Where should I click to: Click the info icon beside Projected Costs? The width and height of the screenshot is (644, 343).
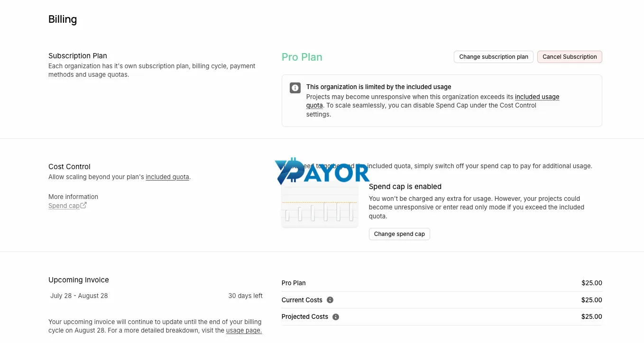point(336,317)
